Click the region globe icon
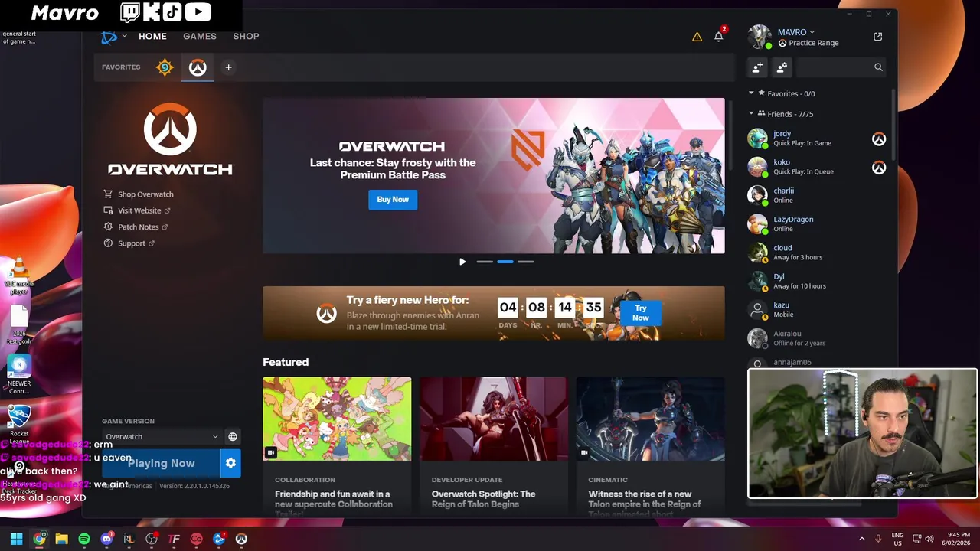The width and height of the screenshot is (980, 551). tap(233, 437)
